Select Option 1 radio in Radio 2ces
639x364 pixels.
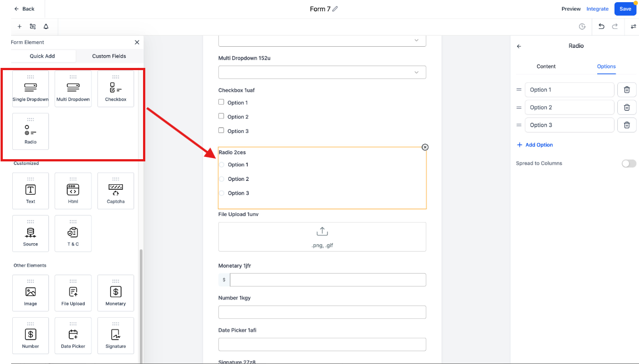click(222, 165)
